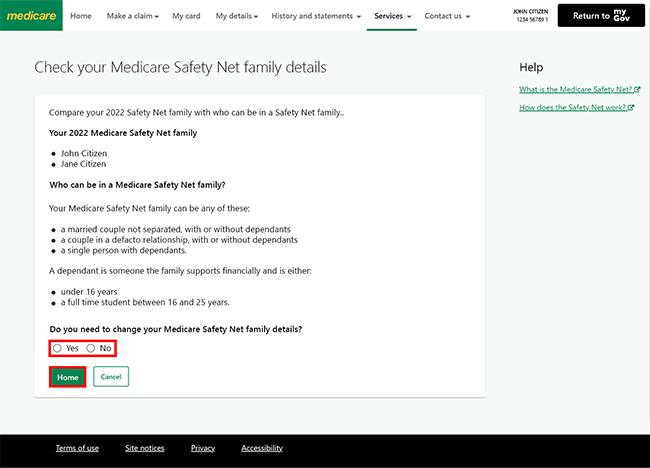Open How does the Safety Net work link
Image resolution: width=650 pixels, height=468 pixels.
tap(573, 107)
